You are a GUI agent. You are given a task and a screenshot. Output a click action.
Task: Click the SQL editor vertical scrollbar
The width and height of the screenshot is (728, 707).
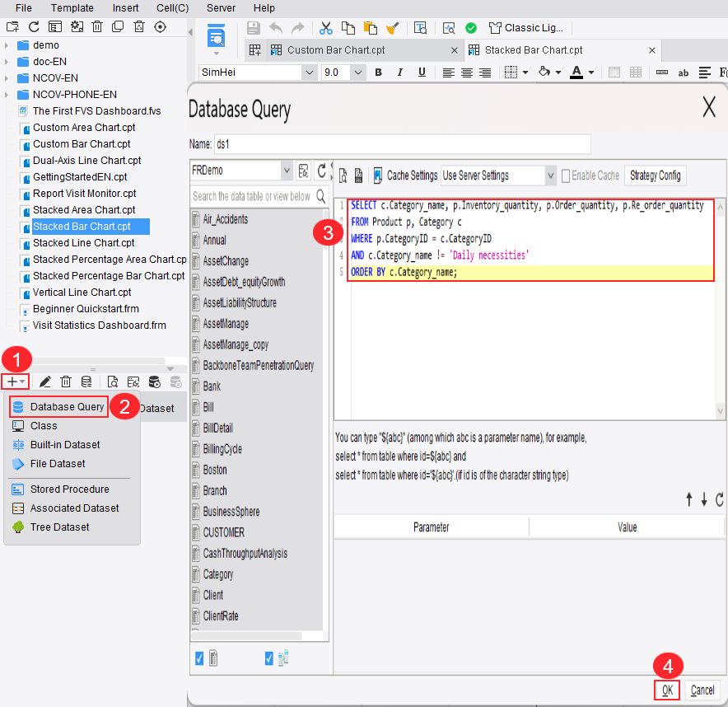(x=720, y=308)
